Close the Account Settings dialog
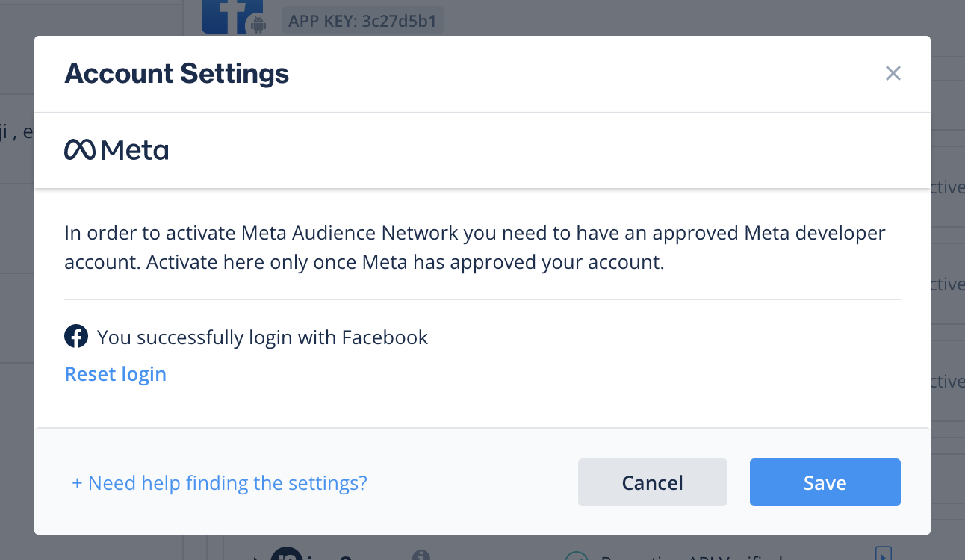The height and width of the screenshot is (560, 965). click(x=893, y=73)
